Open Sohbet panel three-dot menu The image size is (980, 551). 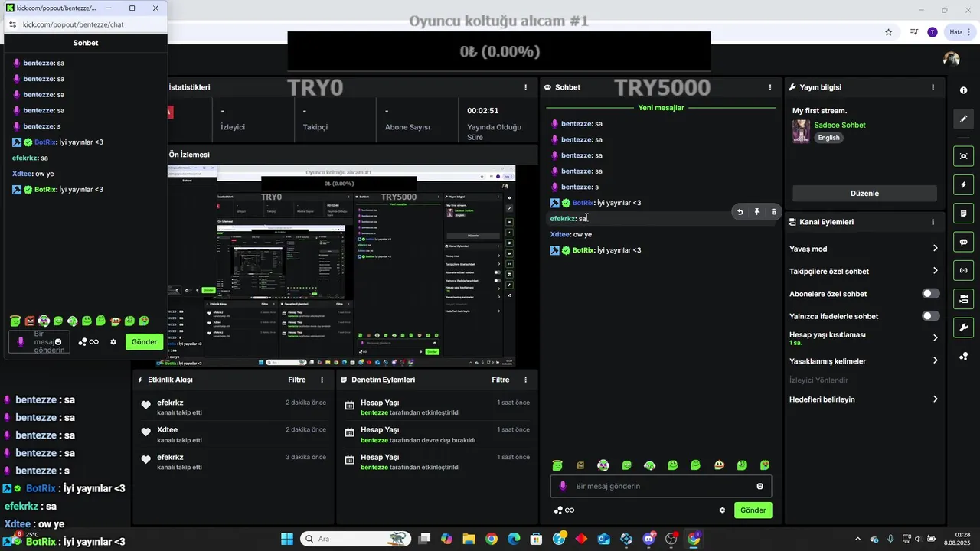tap(770, 87)
